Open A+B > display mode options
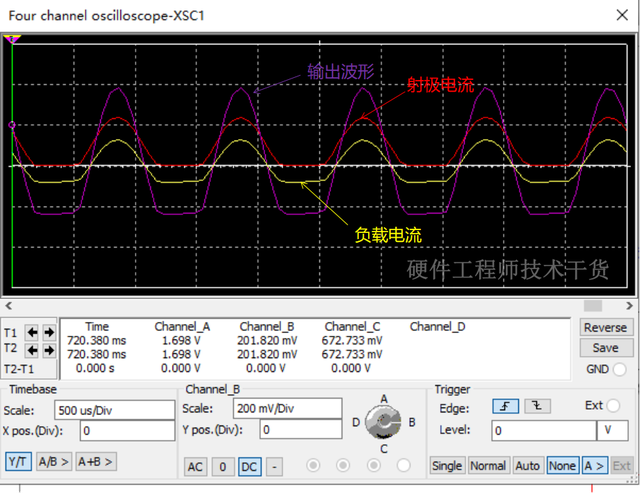Screen dimensions: 640x493 click(95, 462)
